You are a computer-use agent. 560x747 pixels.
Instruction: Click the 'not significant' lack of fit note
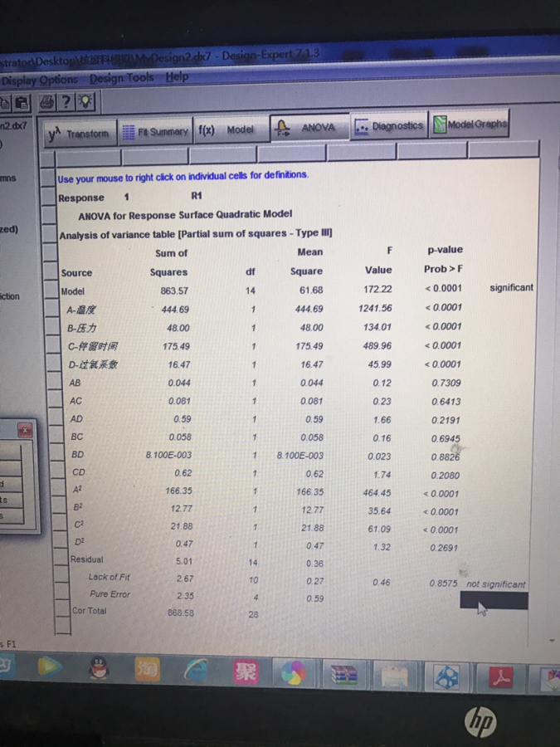[496, 584]
